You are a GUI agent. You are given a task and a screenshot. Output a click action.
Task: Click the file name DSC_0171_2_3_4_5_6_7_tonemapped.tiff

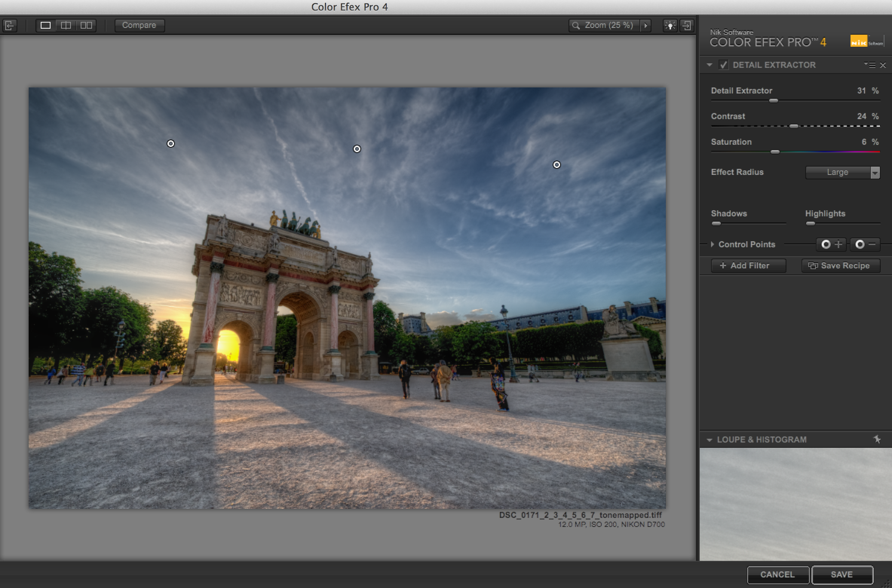coord(580,515)
